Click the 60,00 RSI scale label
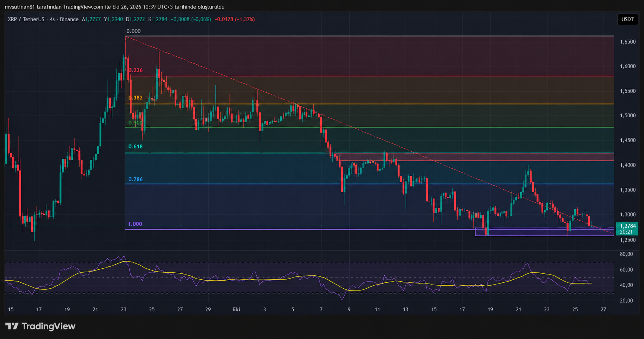The width and height of the screenshot is (644, 339). [x=626, y=270]
